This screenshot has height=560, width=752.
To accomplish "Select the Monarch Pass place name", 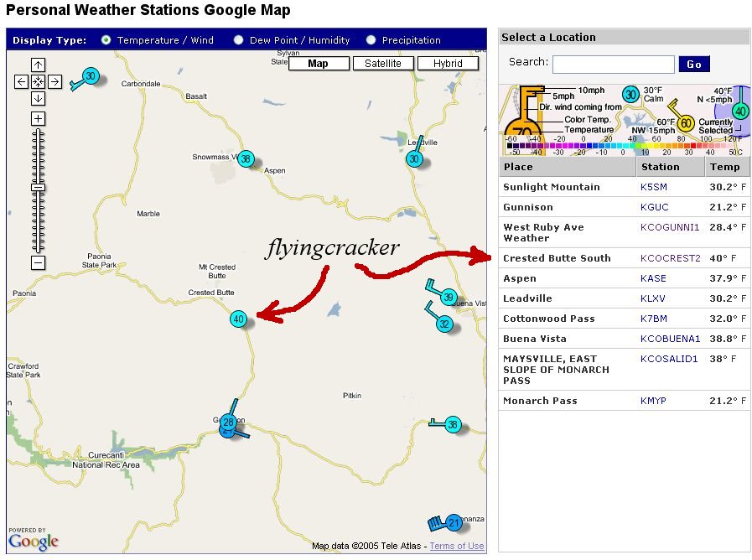I will click(x=540, y=401).
